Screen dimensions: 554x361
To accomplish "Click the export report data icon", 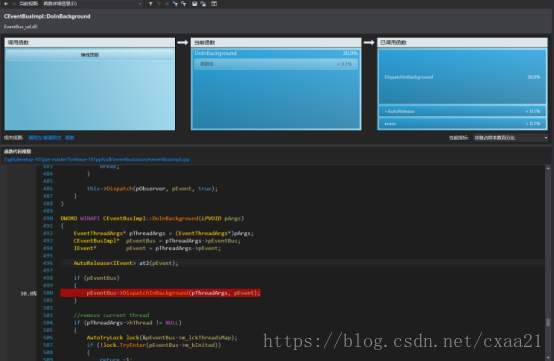I will click(203, 4).
